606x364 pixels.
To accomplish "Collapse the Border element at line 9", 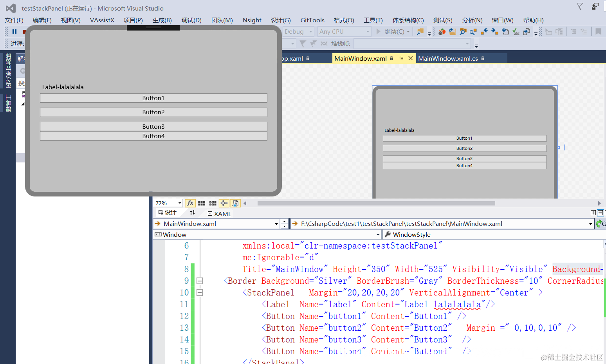I will pos(200,281).
